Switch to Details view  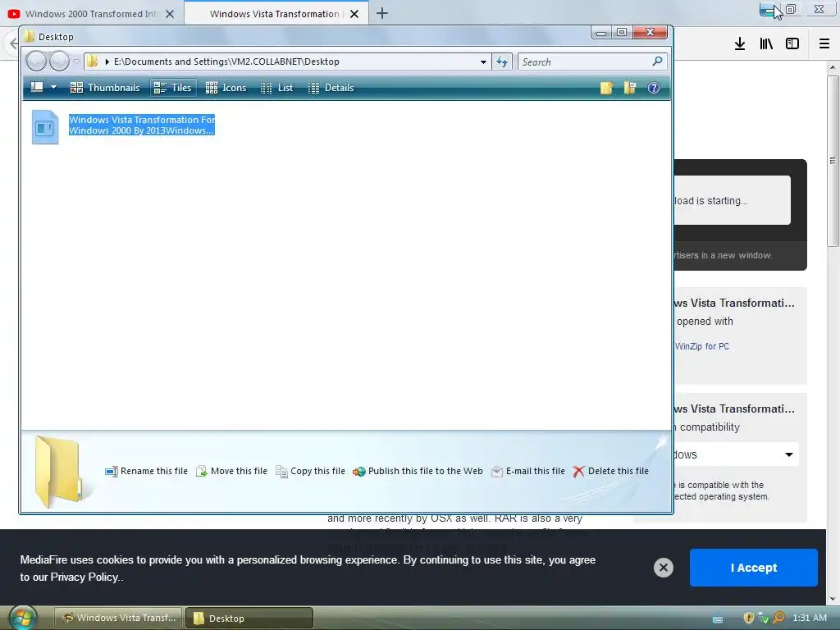[x=331, y=88]
